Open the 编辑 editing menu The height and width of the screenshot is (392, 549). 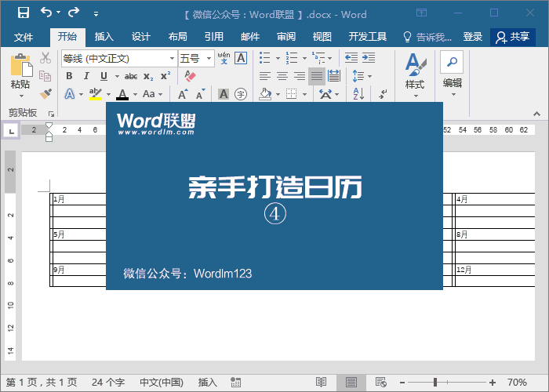point(452,74)
